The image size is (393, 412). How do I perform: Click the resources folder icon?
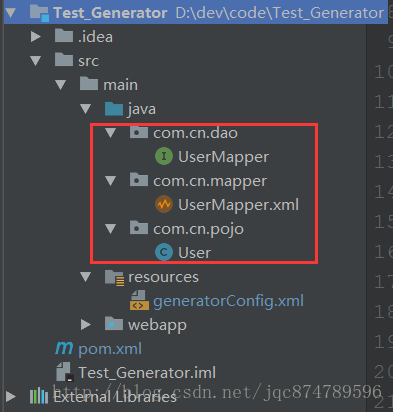114,277
